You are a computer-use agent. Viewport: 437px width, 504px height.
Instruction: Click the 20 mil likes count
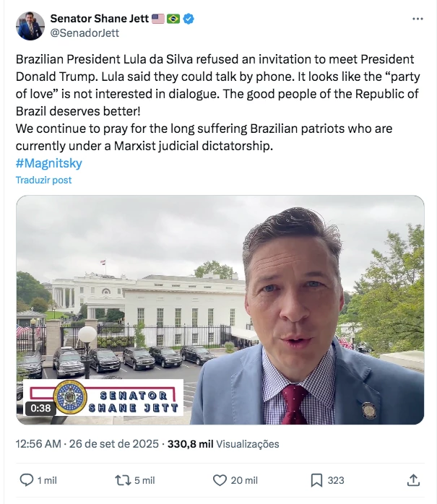246,480
